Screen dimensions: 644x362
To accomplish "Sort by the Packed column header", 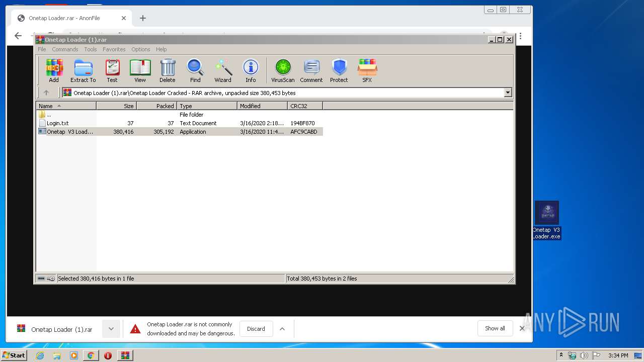I will [x=156, y=106].
